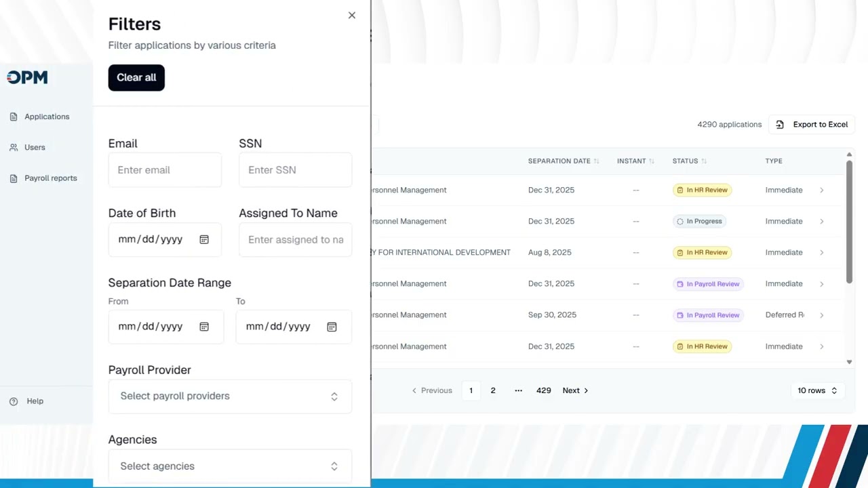Click the Help question mark icon
The height and width of the screenshot is (488, 868).
(x=14, y=401)
